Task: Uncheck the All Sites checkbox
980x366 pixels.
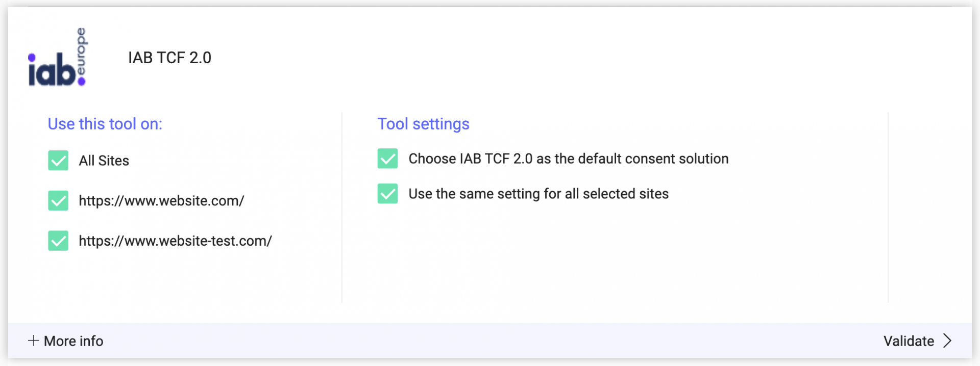Action: point(58,161)
